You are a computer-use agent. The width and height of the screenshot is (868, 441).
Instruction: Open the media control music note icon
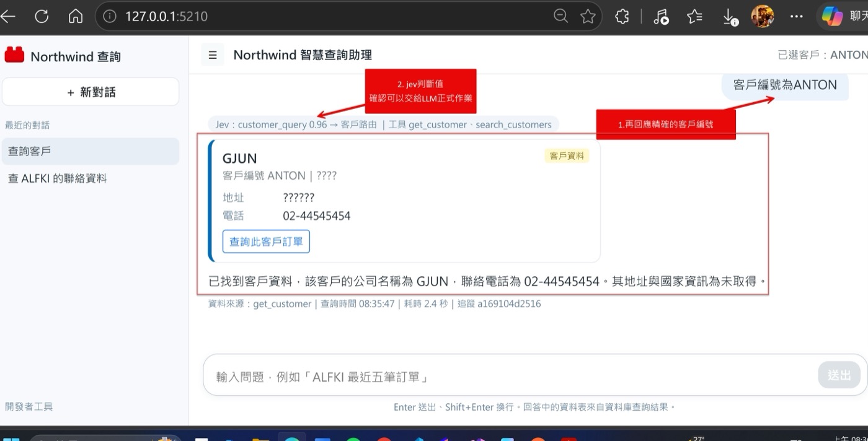coord(661,17)
